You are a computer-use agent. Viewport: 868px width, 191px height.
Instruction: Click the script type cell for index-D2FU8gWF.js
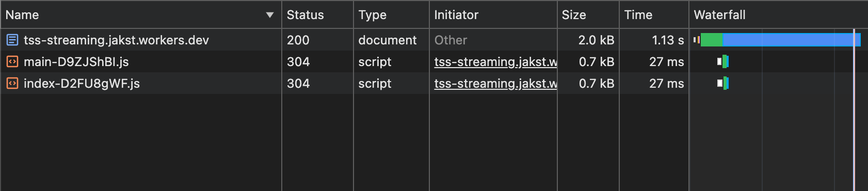pyautogui.click(x=375, y=84)
